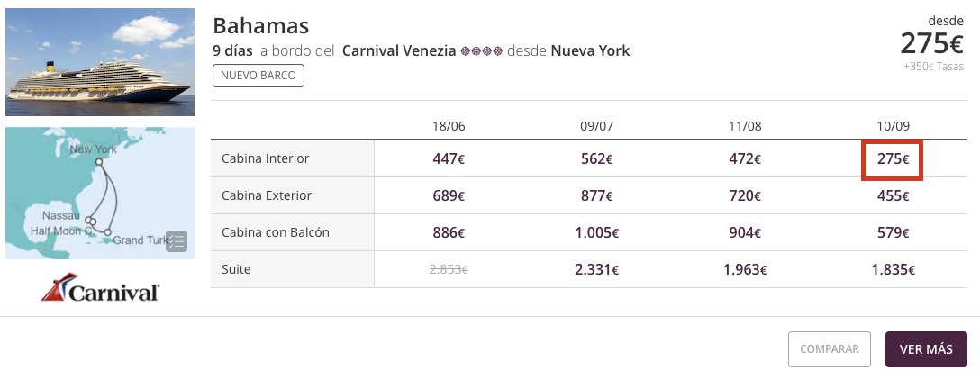Open the itinerary list icon on map

point(177,241)
